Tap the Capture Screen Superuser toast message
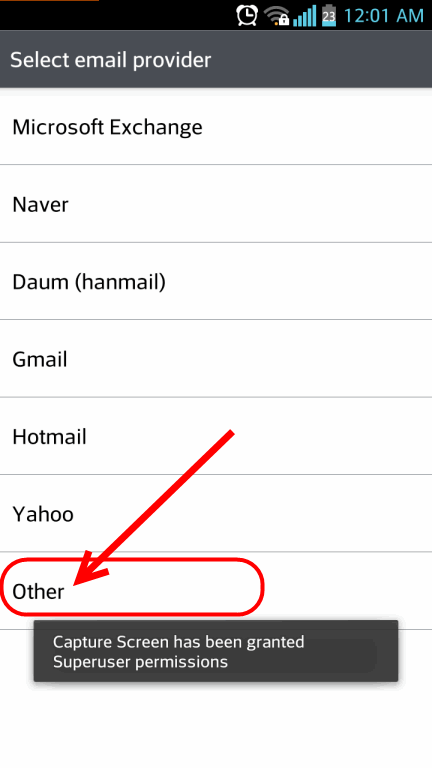Screen dimensions: 432x768 click(x=216, y=651)
